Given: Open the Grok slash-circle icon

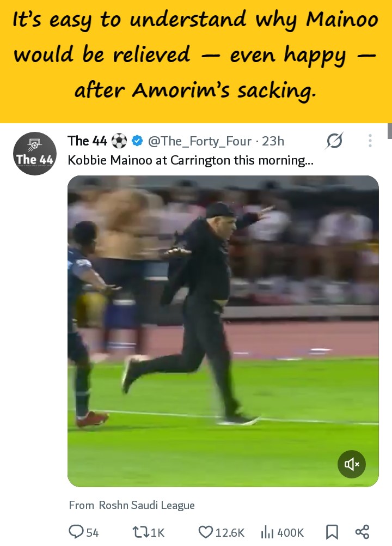Looking at the screenshot, I should click(334, 141).
